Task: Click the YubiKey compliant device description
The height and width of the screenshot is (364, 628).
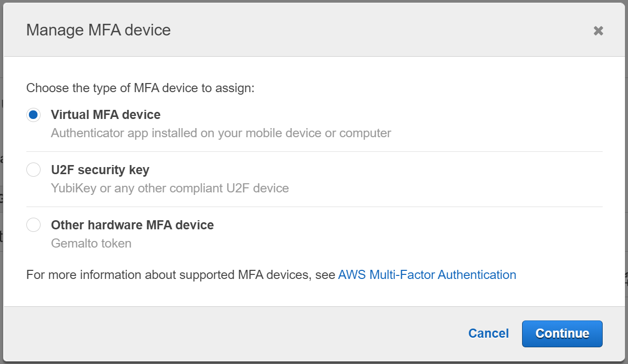Action: (170, 188)
